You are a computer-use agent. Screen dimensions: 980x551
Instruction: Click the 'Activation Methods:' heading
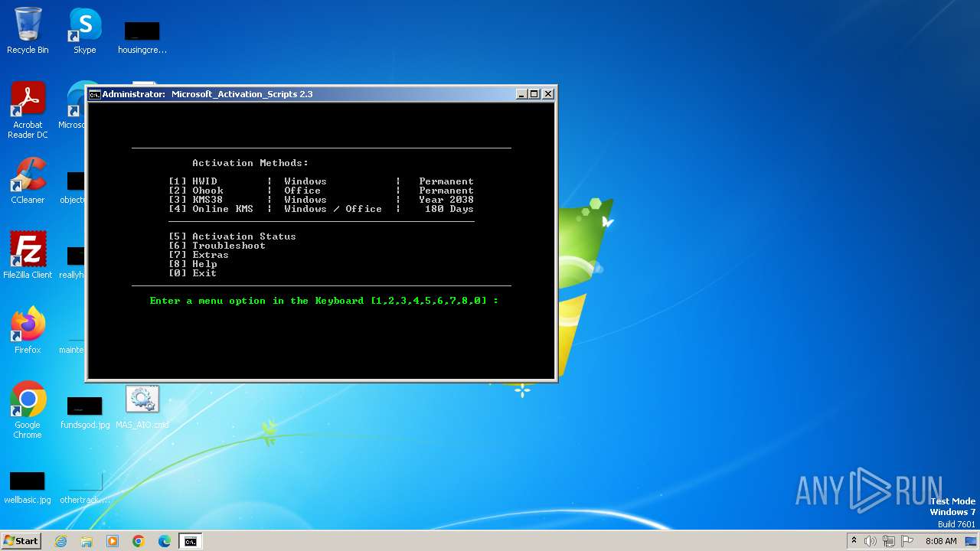(250, 163)
